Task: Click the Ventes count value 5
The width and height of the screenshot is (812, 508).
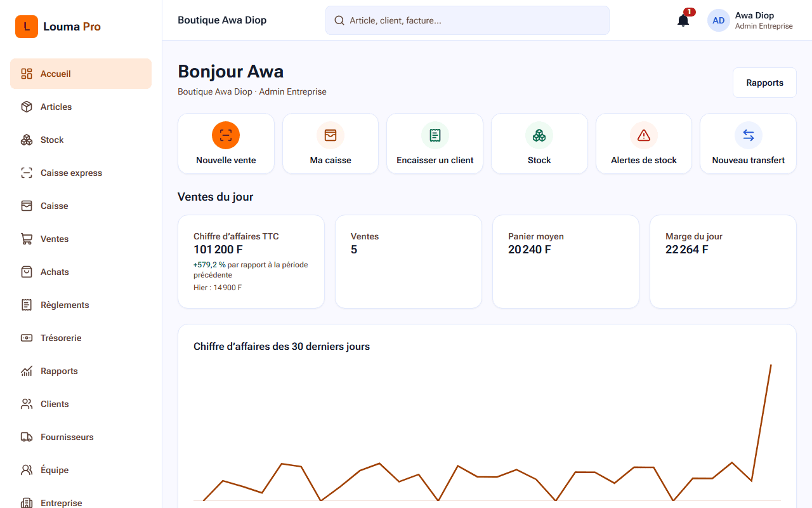Action: coord(354,250)
